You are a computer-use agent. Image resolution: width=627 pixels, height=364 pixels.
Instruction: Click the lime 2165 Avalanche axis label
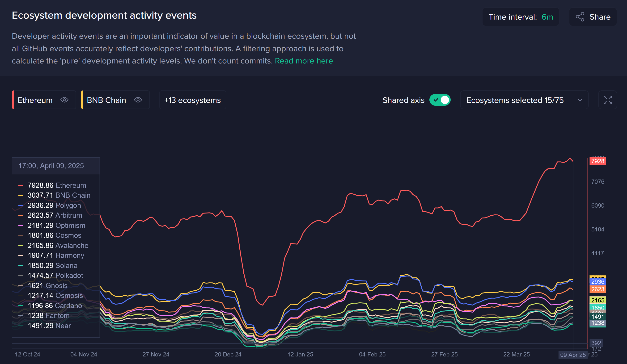click(x=597, y=300)
